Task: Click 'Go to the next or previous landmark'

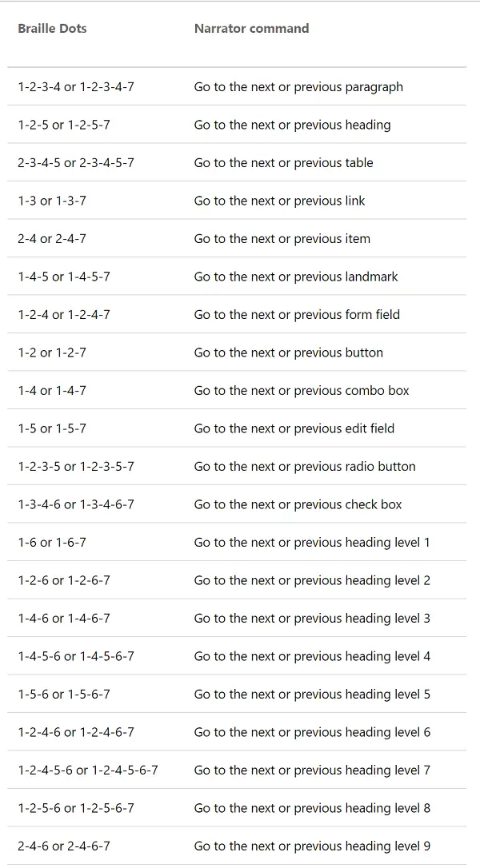Action: point(296,277)
